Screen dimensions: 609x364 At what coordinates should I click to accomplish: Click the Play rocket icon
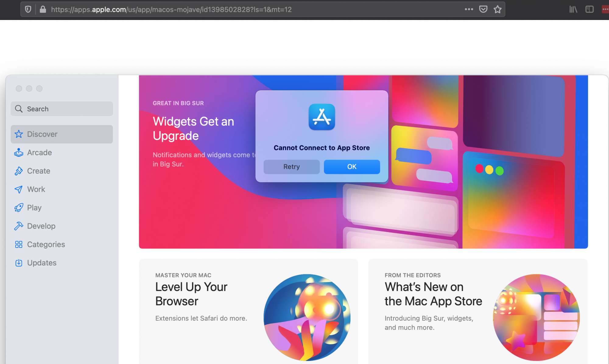pyautogui.click(x=19, y=208)
